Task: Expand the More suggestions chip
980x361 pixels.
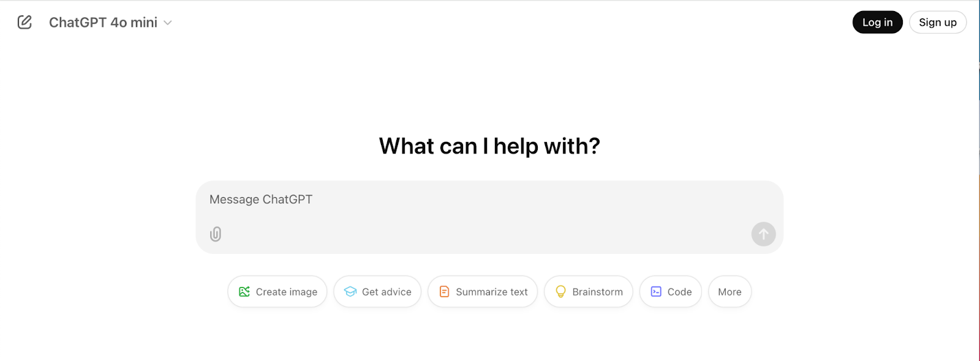Action: pos(729,292)
